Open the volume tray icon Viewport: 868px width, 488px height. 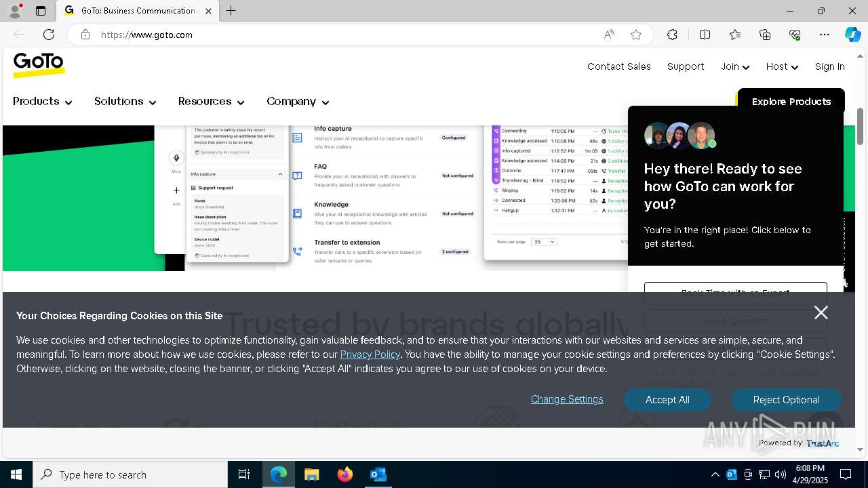coord(781,474)
